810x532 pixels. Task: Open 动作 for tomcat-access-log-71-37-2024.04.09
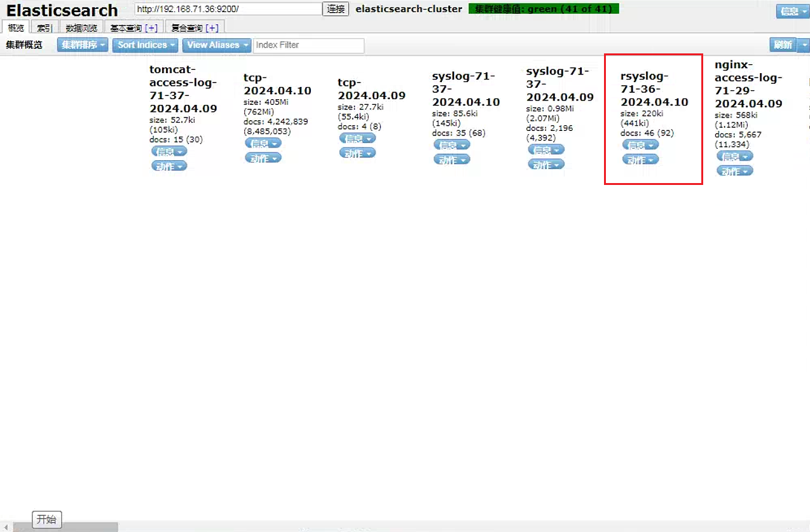[169, 166]
